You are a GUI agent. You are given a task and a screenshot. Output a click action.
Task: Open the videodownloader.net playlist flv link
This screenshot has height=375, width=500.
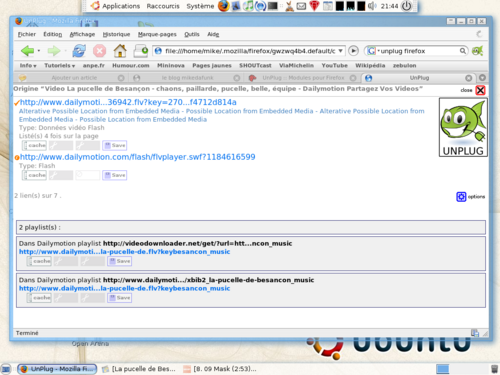pos(124,252)
